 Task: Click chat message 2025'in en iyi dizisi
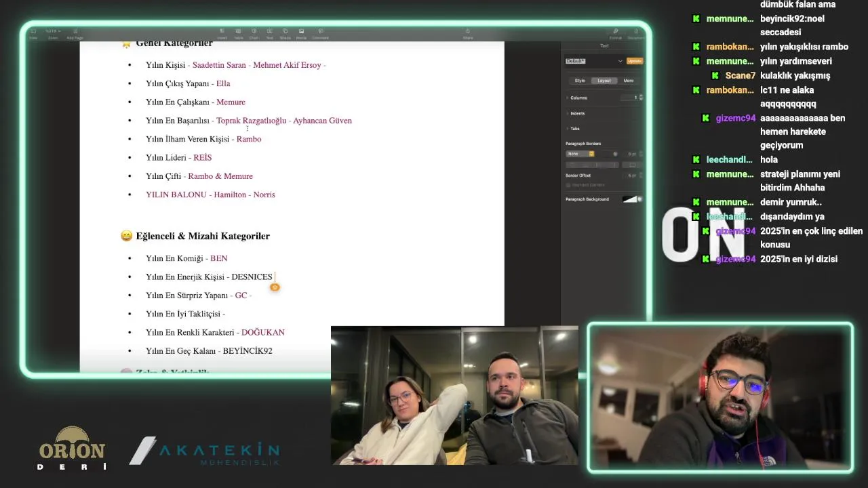799,259
